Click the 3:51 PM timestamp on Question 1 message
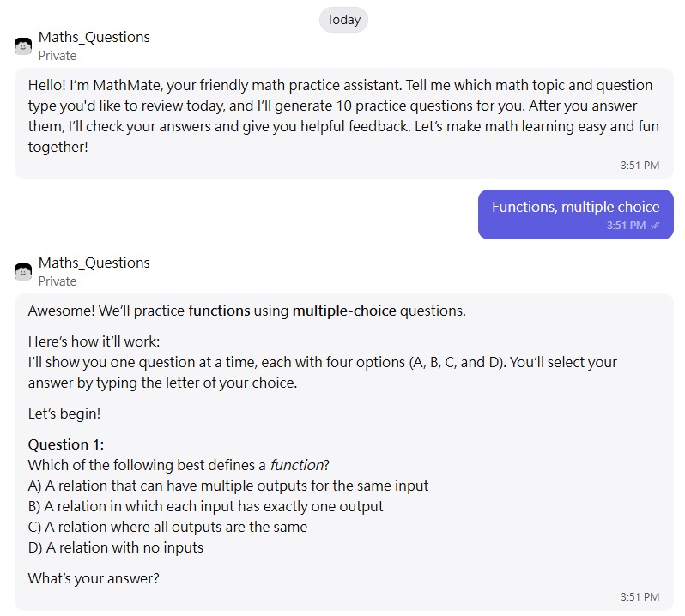The height and width of the screenshot is (616, 685). [x=640, y=596]
